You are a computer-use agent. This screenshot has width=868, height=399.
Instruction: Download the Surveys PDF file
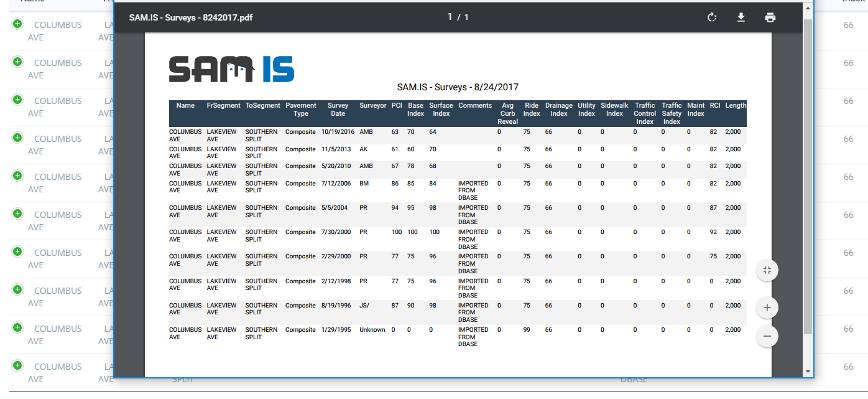(741, 17)
